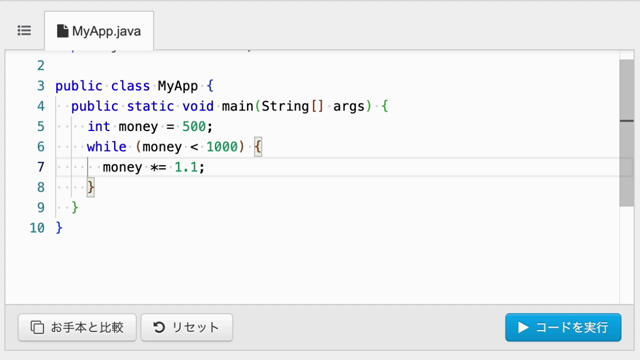Click the リセット reset button
Image resolution: width=640 pixels, height=360 pixels.
(187, 327)
